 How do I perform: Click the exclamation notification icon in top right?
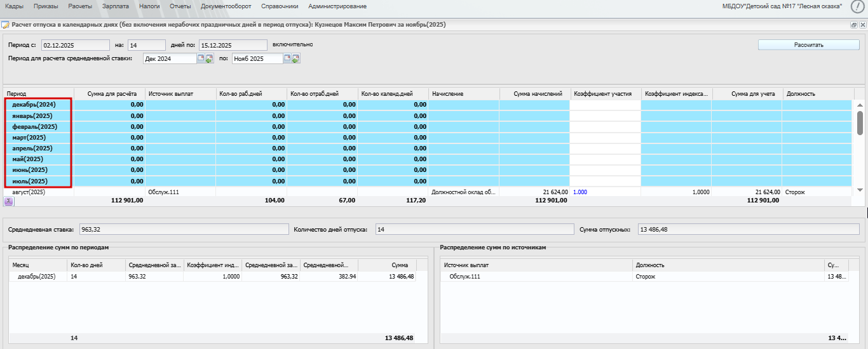[x=857, y=6]
